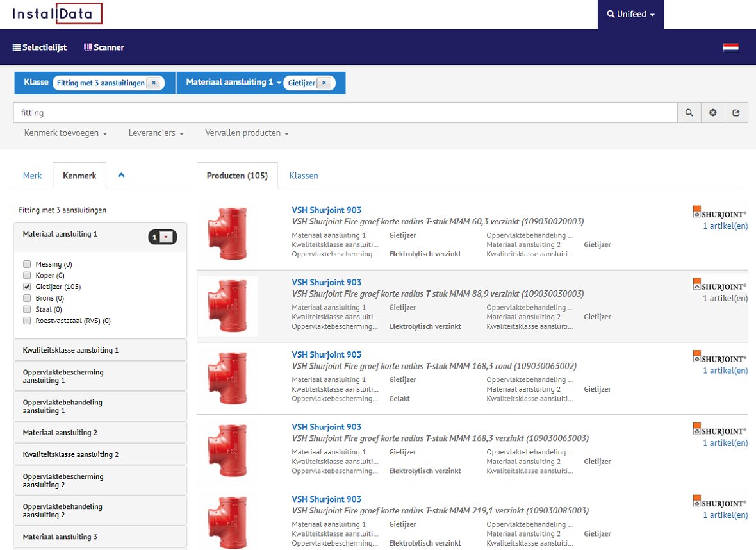
Task: Tick the Roestvaststaal (RVS) checkbox
Action: pos(27,321)
